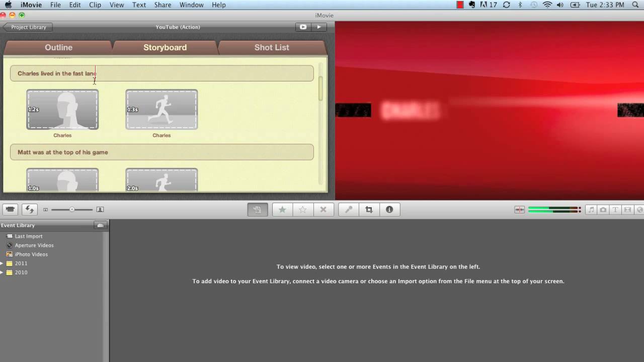This screenshot has width=644, height=362.
Task: Open the File menu
Action: pos(55,5)
